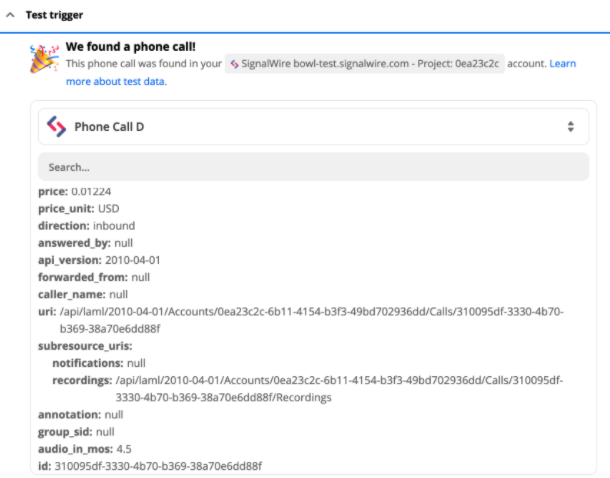Select the direction inbound row
Image resolution: width=610 pixels, height=478 pixels.
pos(86,225)
